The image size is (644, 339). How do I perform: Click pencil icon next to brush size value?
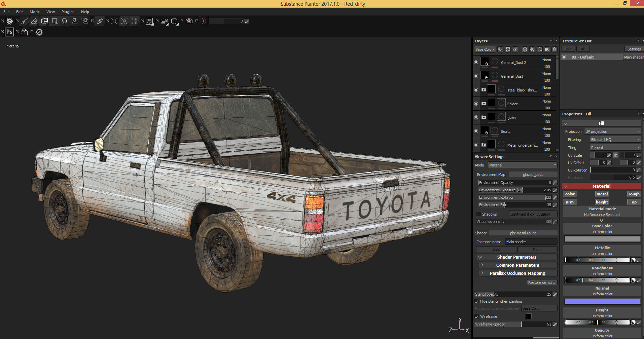(247, 21)
